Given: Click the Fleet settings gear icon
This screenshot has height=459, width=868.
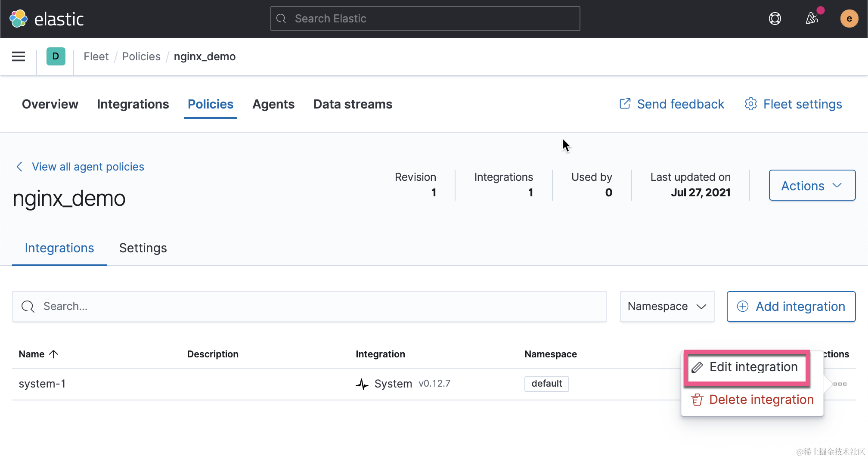Looking at the screenshot, I should click(x=751, y=104).
